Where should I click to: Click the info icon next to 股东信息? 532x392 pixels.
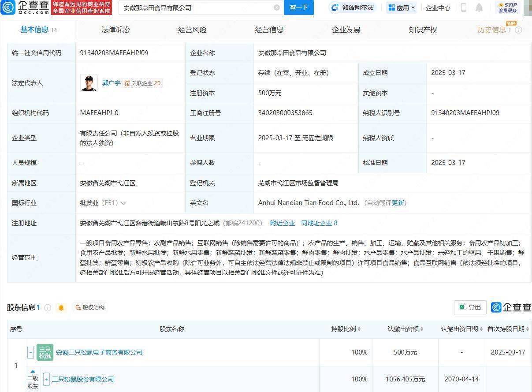point(48,308)
